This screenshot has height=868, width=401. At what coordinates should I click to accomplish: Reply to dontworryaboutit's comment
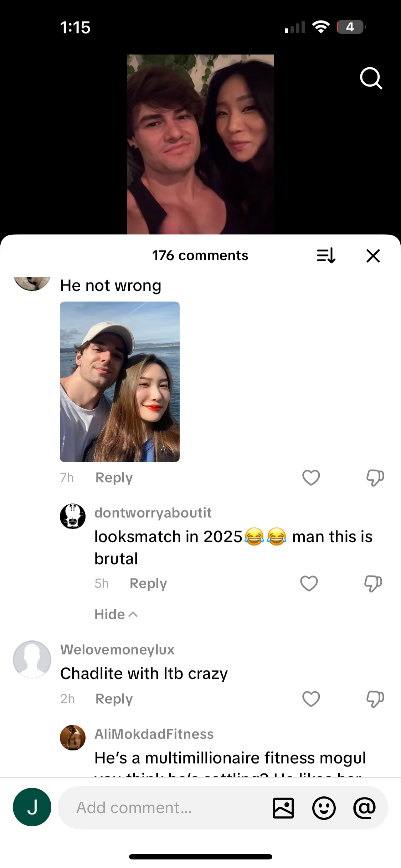click(x=148, y=583)
